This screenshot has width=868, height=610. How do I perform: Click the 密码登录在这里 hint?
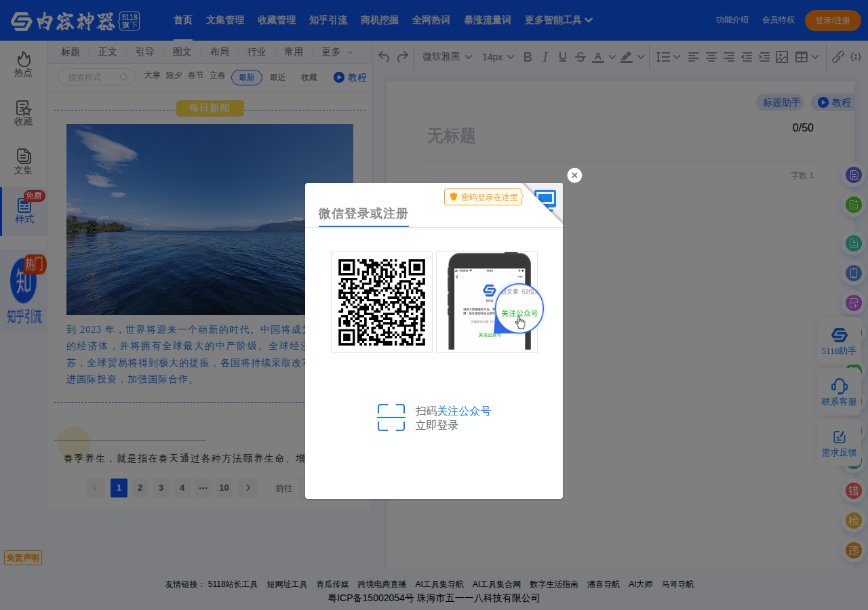coord(484,197)
